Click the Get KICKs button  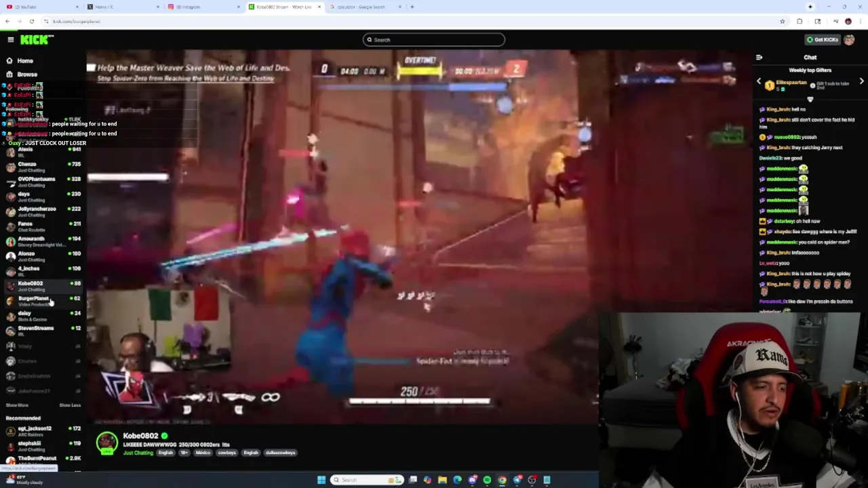click(822, 40)
